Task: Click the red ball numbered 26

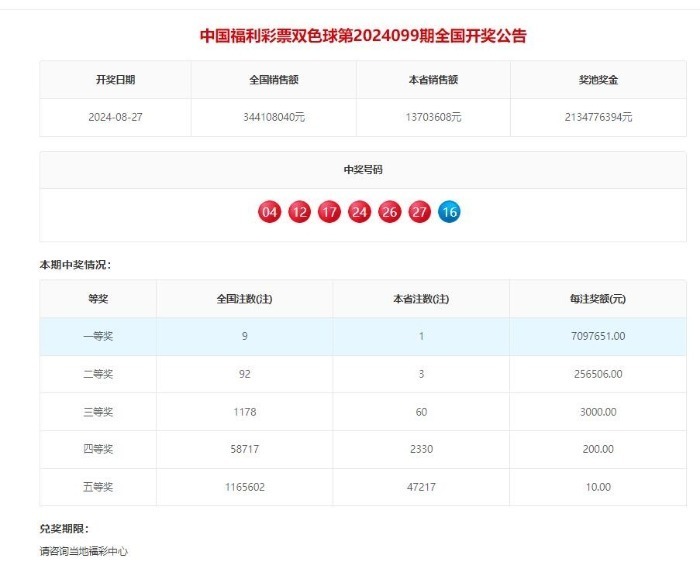Action: [389, 212]
